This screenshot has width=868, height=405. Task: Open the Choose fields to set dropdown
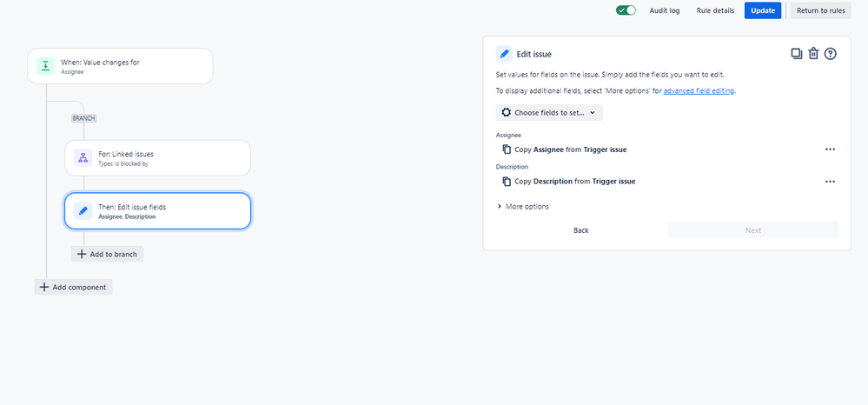point(549,112)
